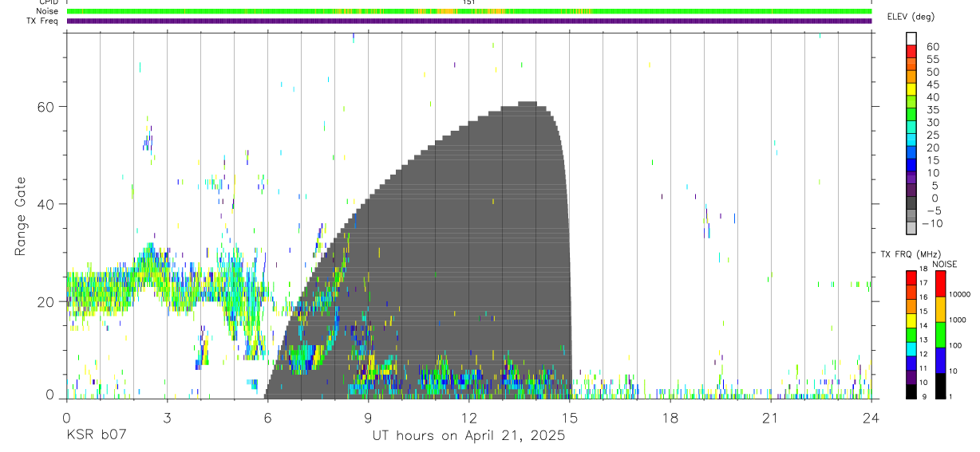
Task: Click the '12' tick on the UT hours axis
Action: click(x=468, y=417)
